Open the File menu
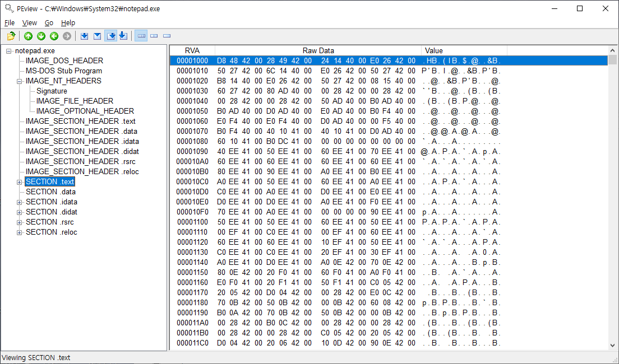Image resolution: width=619 pixels, height=364 pixels. [10, 23]
